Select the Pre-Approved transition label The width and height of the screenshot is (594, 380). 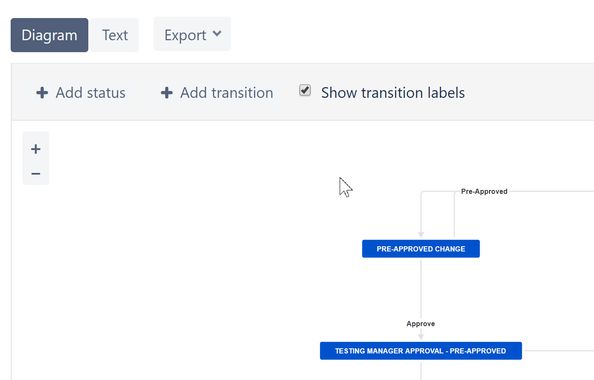(484, 191)
